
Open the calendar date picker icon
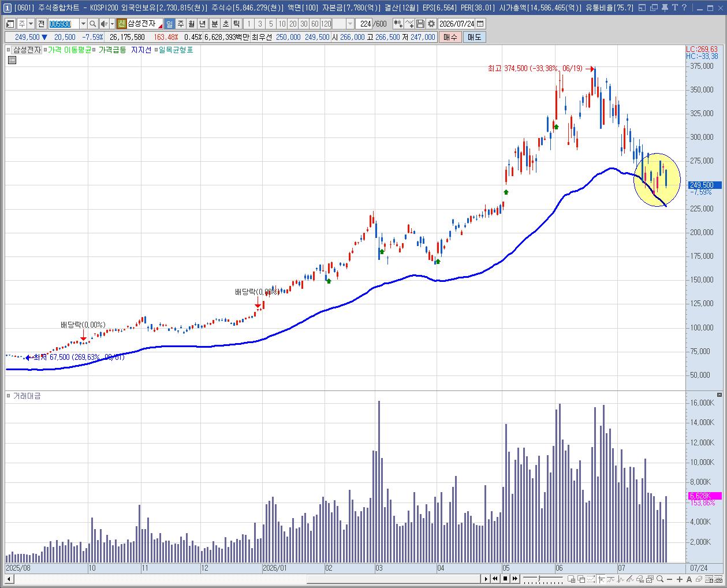[480, 24]
